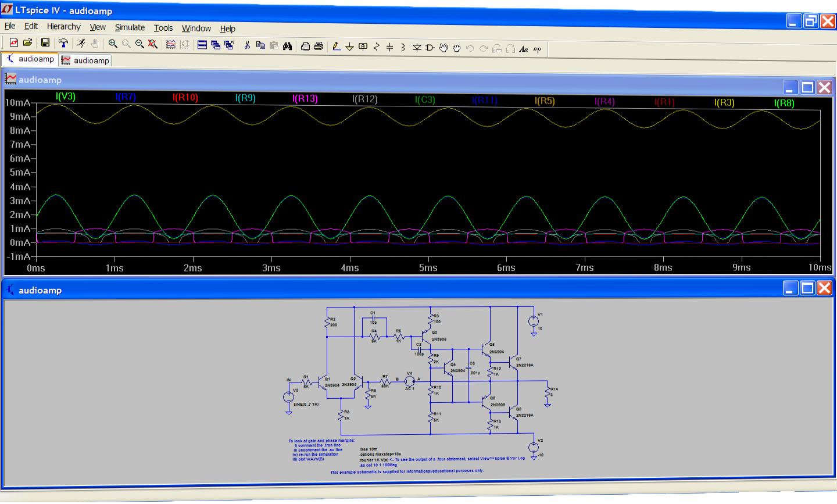This screenshot has height=504, width=837.
Task: Select the Resistor component tool
Action: pyautogui.click(x=377, y=47)
